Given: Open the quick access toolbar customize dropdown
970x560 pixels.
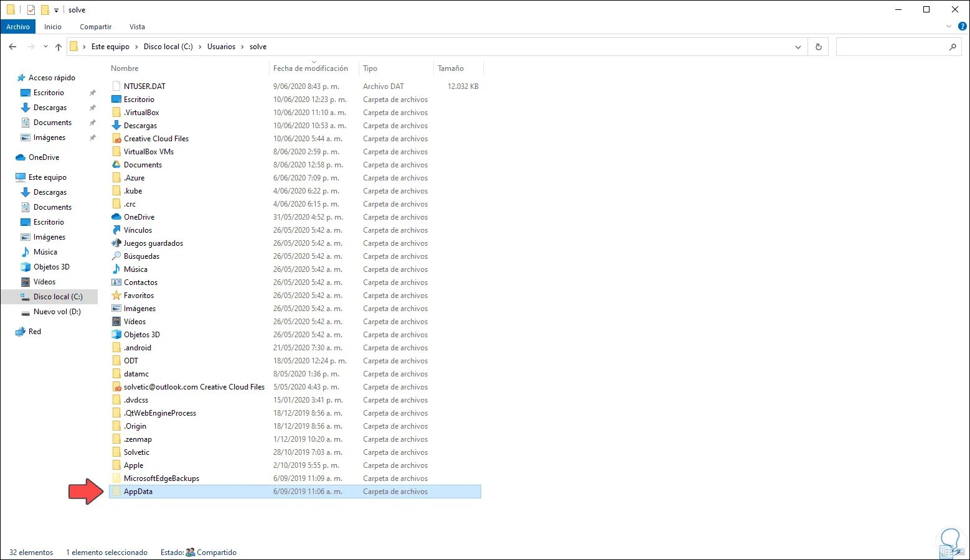Looking at the screenshot, I should coord(56,10).
